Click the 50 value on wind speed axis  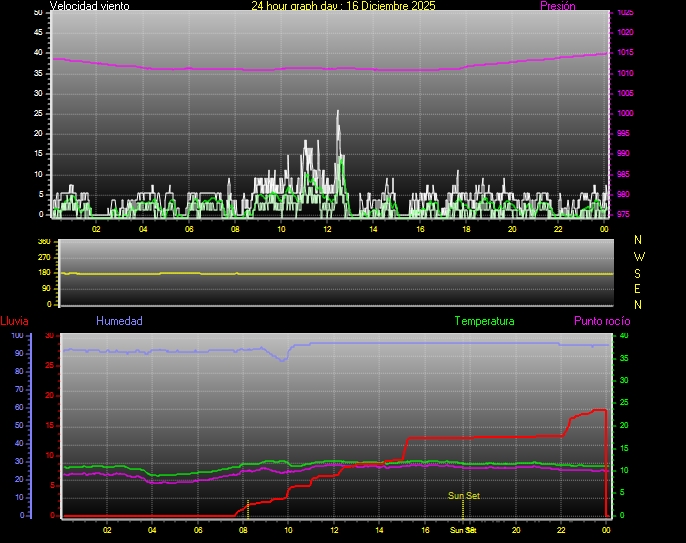[x=38, y=12]
